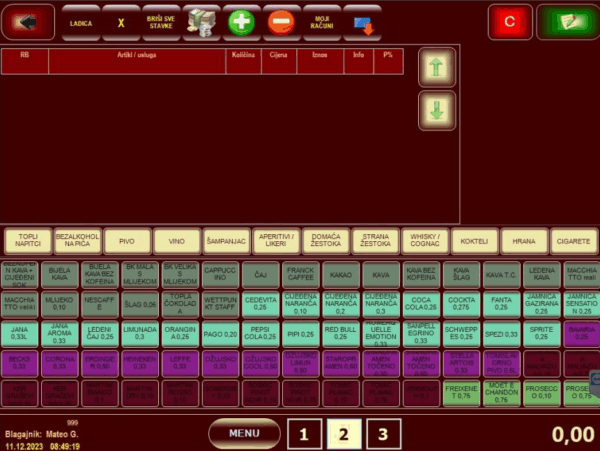Select page 1

pyautogui.click(x=306, y=434)
